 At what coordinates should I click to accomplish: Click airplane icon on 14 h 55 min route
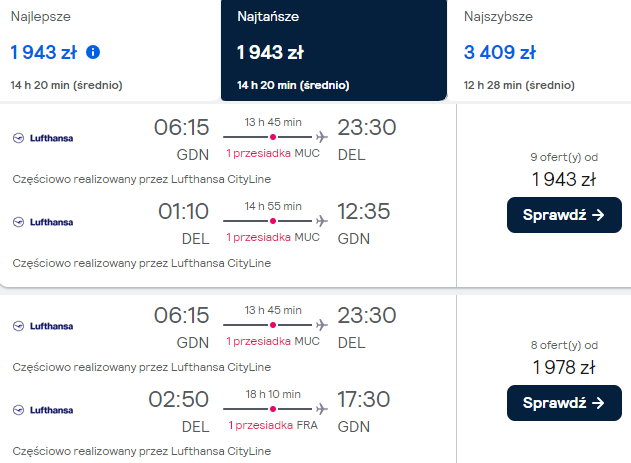click(x=321, y=220)
